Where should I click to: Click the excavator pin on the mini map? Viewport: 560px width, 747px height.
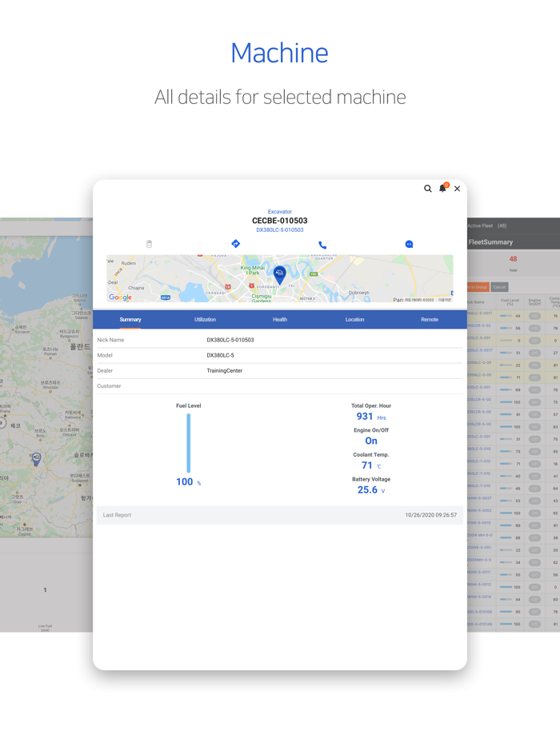click(280, 275)
